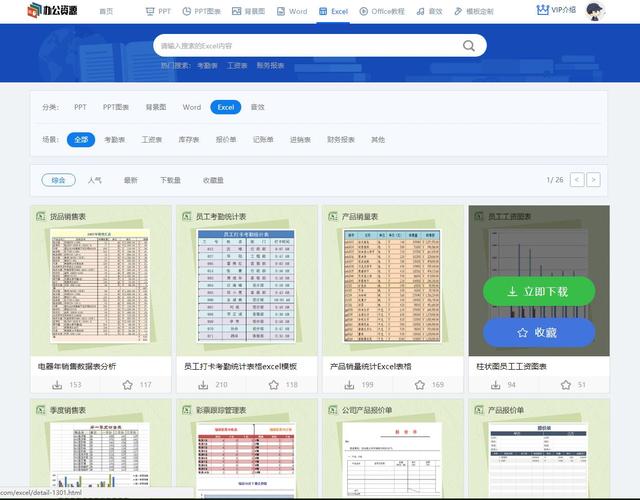Filter scenes by 其他
Viewport: 640px width, 500px height.
378,140
